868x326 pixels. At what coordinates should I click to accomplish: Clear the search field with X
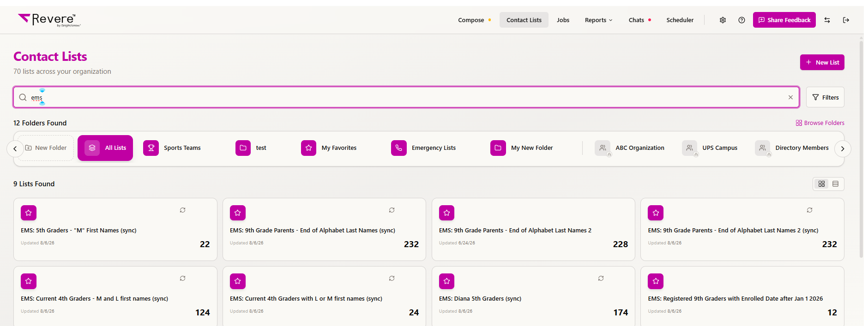pos(790,97)
